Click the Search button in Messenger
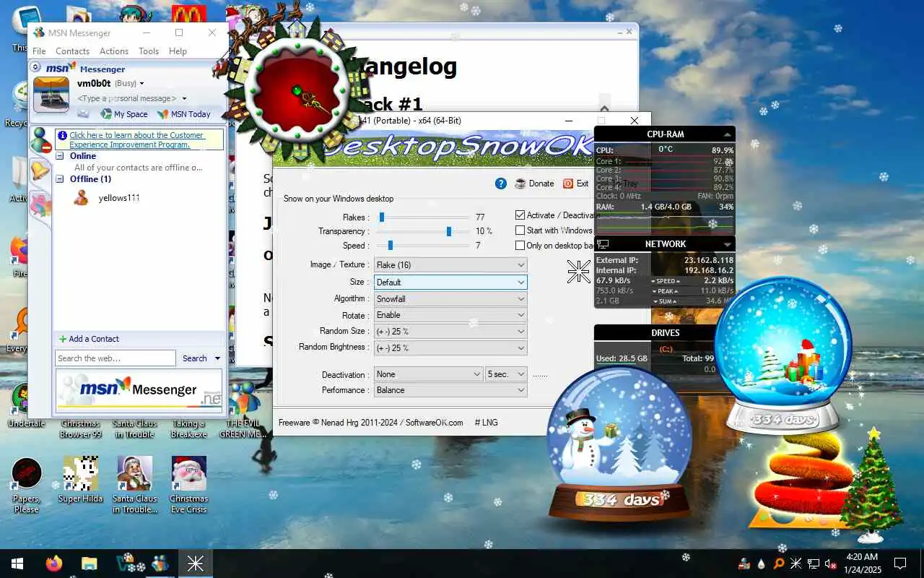This screenshot has width=924, height=578. click(x=194, y=358)
